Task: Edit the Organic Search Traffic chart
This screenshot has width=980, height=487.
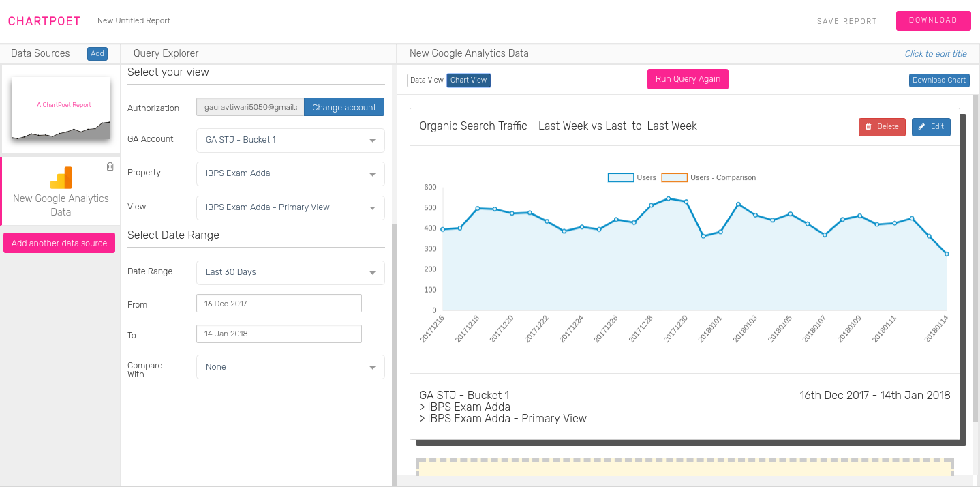Action: 931,127
